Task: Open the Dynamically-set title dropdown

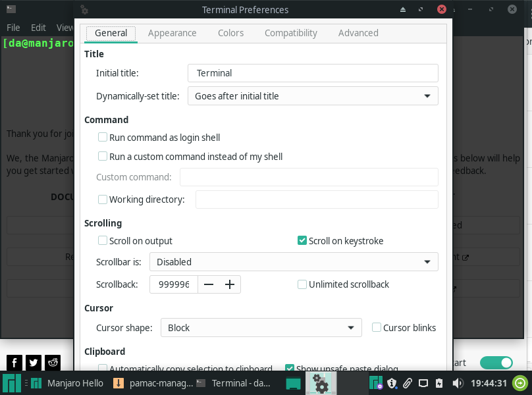Action: point(313,96)
